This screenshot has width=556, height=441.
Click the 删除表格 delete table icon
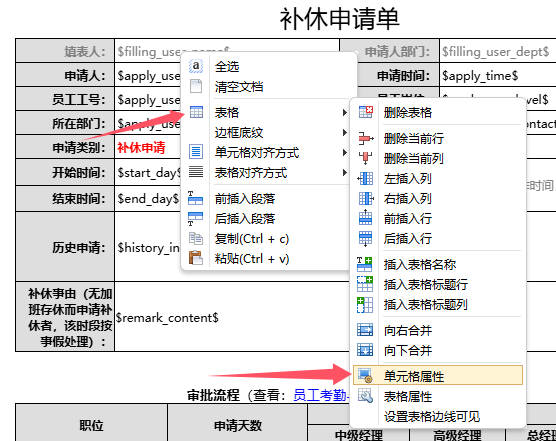point(366,112)
